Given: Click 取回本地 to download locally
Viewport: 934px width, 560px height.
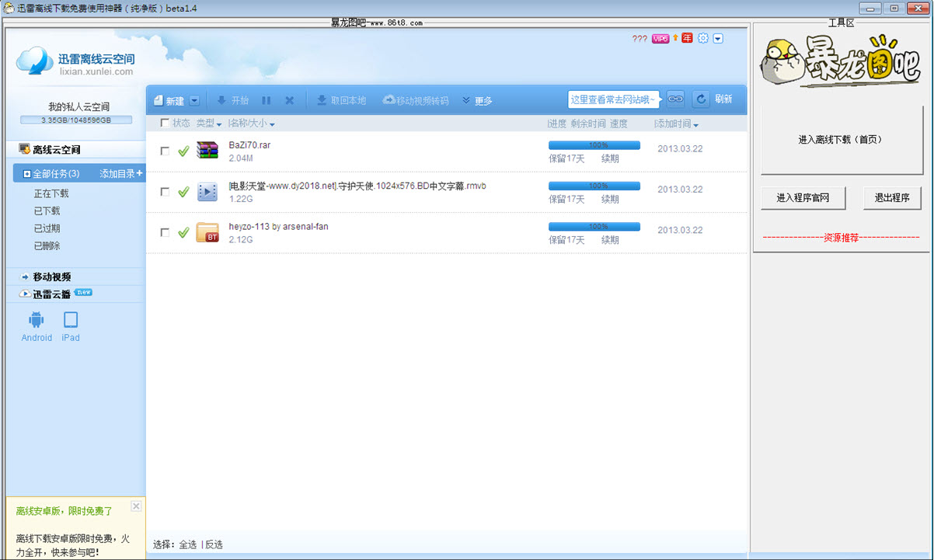Looking at the screenshot, I should (341, 100).
